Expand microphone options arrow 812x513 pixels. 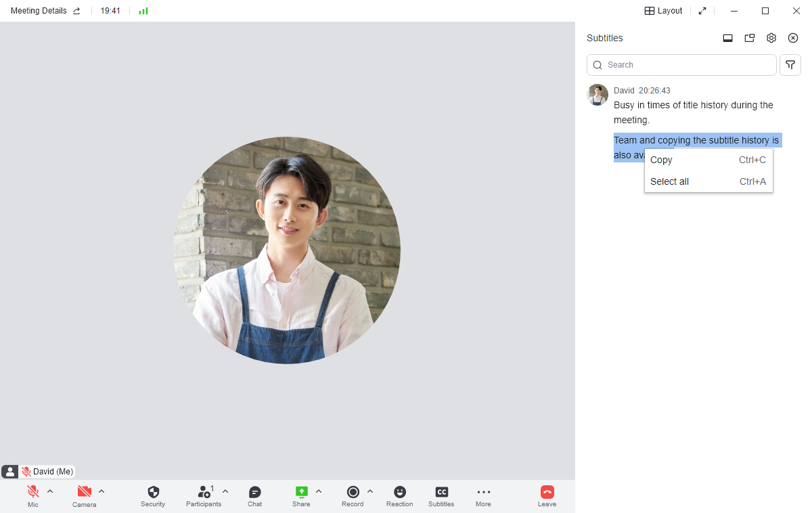pos(50,491)
